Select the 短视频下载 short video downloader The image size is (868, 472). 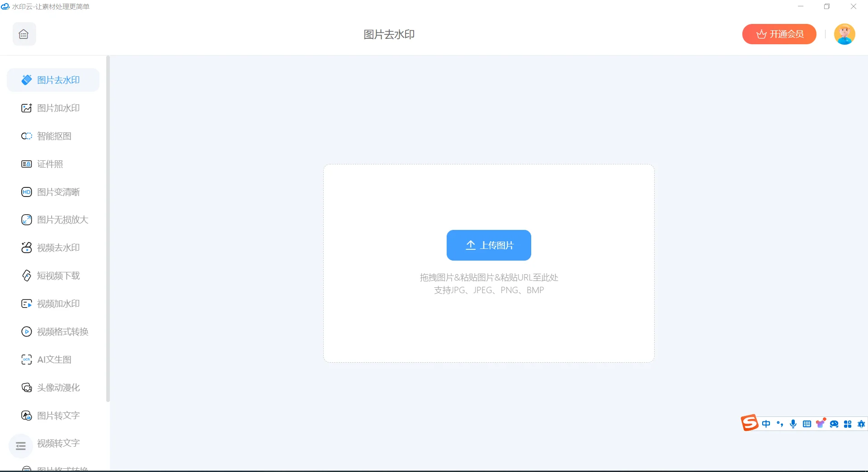pos(58,276)
